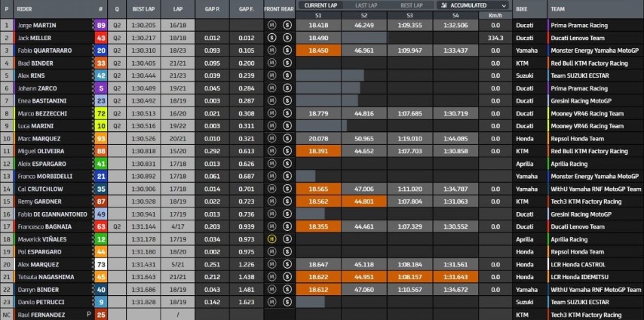Image resolution: width=644 pixels, height=320 pixels.
Task: Click Tetsuta Nagashima's rear tyre S icon
Action: click(x=287, y=277)
